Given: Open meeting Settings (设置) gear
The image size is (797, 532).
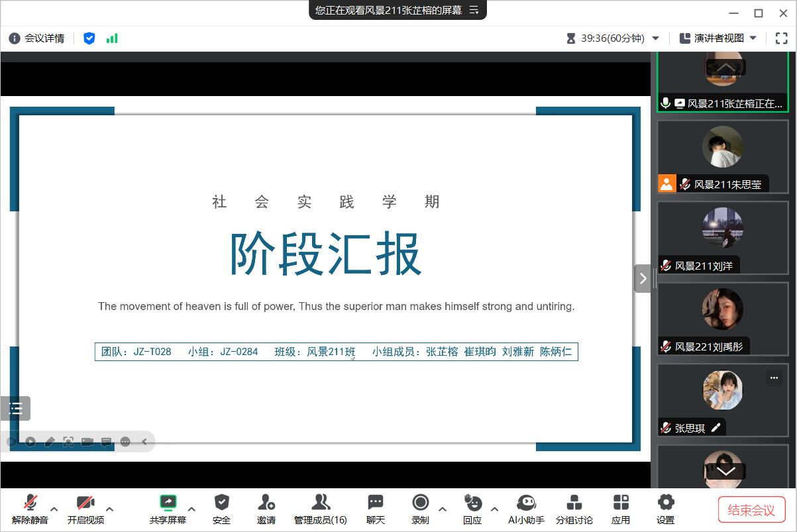Looking at the screenshot, I should tap(665, 503).
